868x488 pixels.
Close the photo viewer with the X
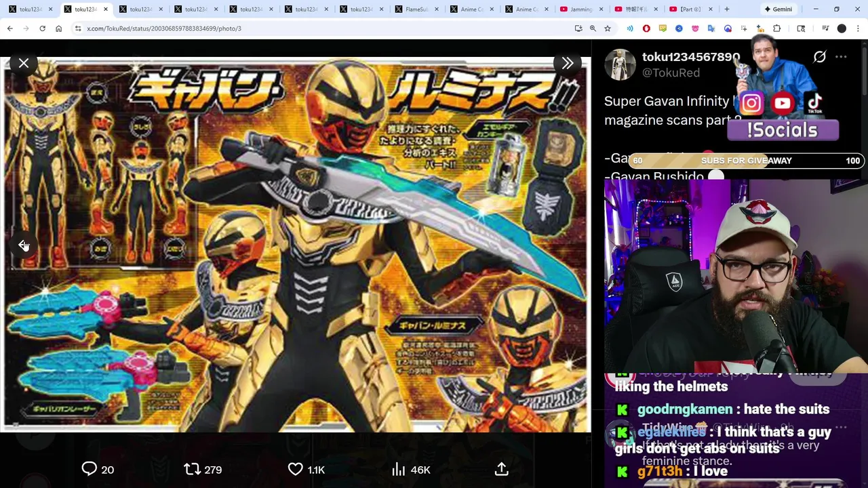click(x=24, y=63)
